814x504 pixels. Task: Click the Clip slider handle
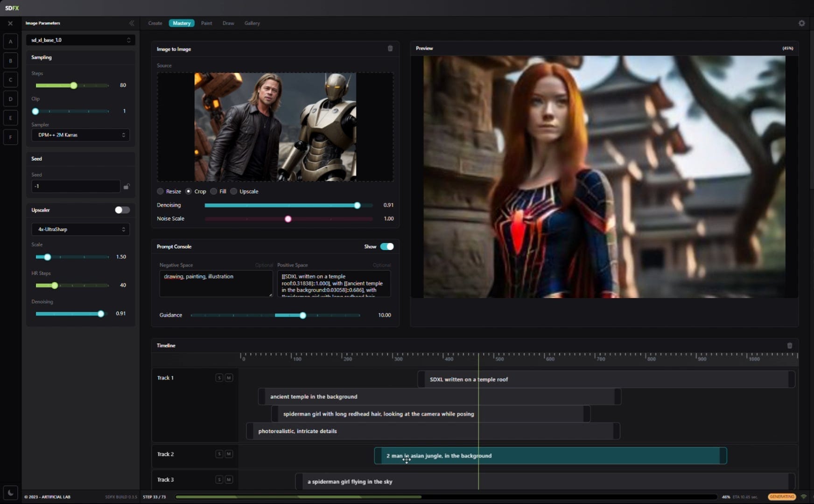pos(35,111)
